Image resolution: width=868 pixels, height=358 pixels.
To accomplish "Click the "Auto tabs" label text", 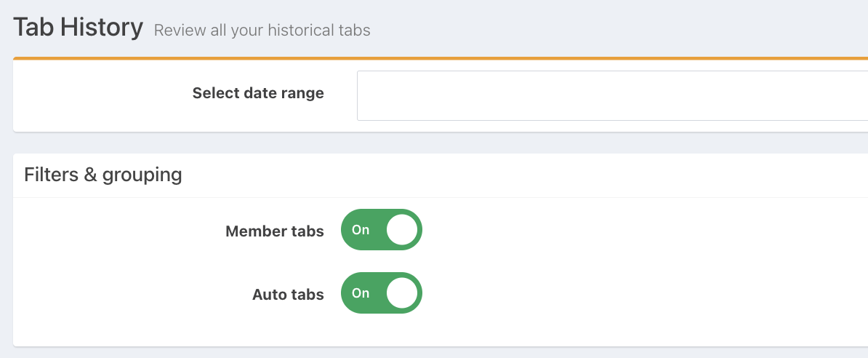I will coord(288,295).
